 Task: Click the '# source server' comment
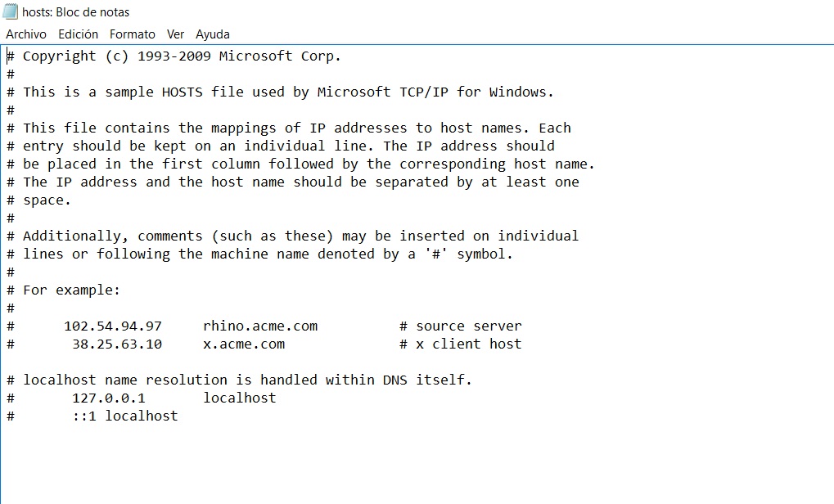click(461, 326)
